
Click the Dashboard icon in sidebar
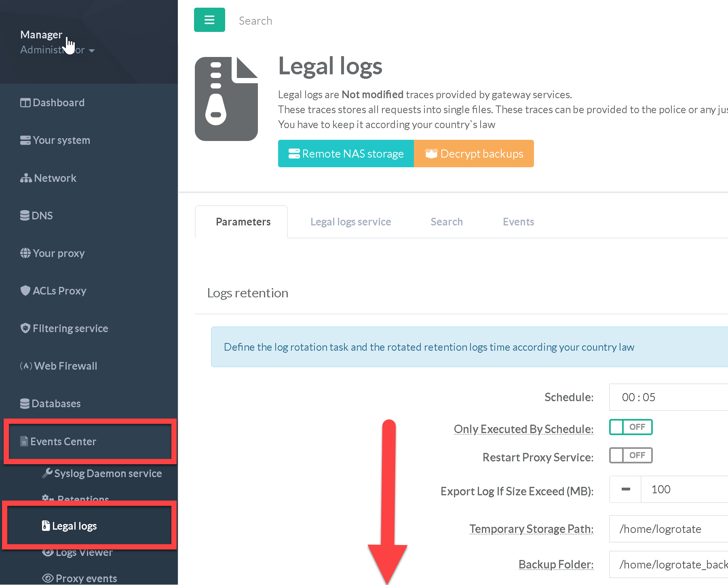25,103
